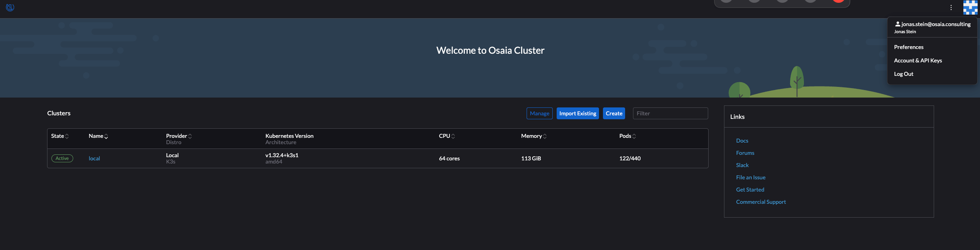Open the Docs link
Screen dimensions: 980x250
[742, 141]
